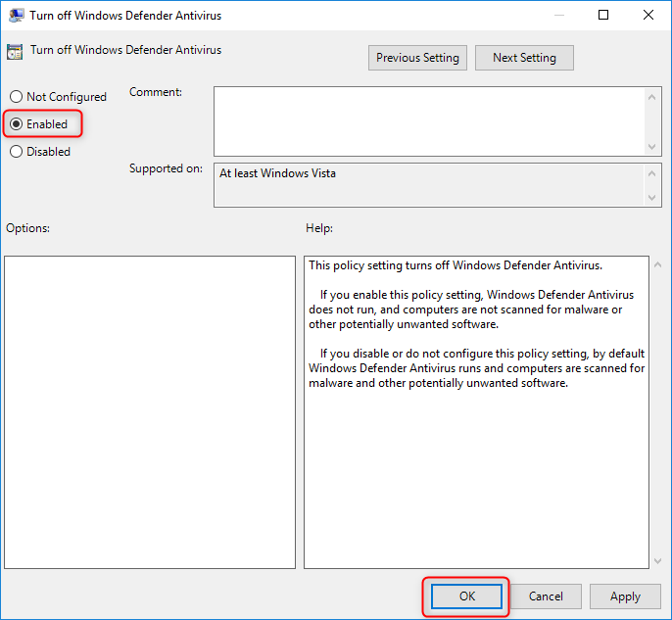Choose the Enabled radio option
Screen dimensions: 672x620
16,124
